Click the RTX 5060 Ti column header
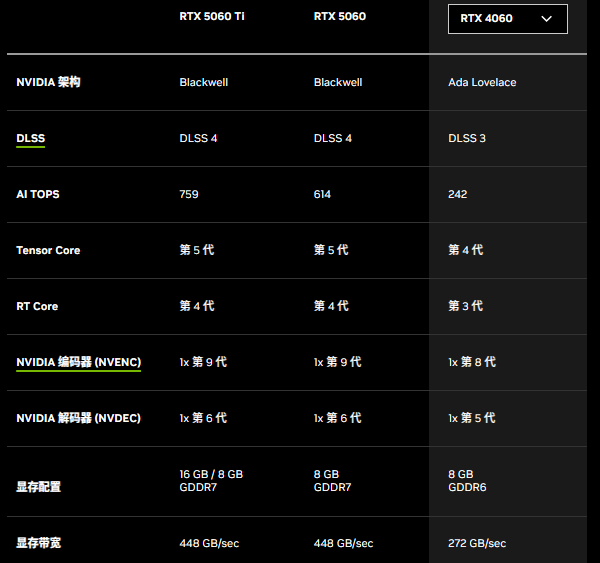This screenshot has width=600, height=563. pyautogui.click(x=212, y=16)
